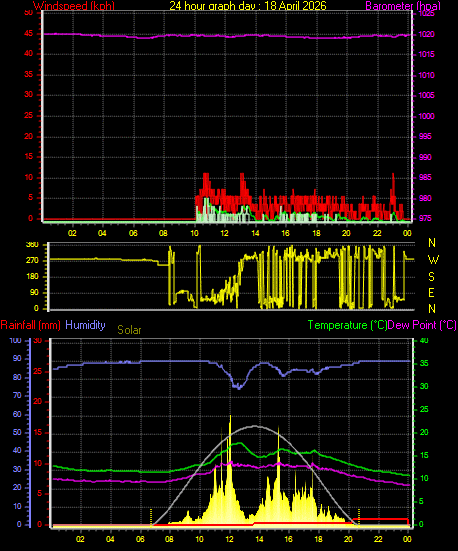The image size is (458, 551).
Task: Click the 60 value on humidity axis
Action: click(17, 414)
